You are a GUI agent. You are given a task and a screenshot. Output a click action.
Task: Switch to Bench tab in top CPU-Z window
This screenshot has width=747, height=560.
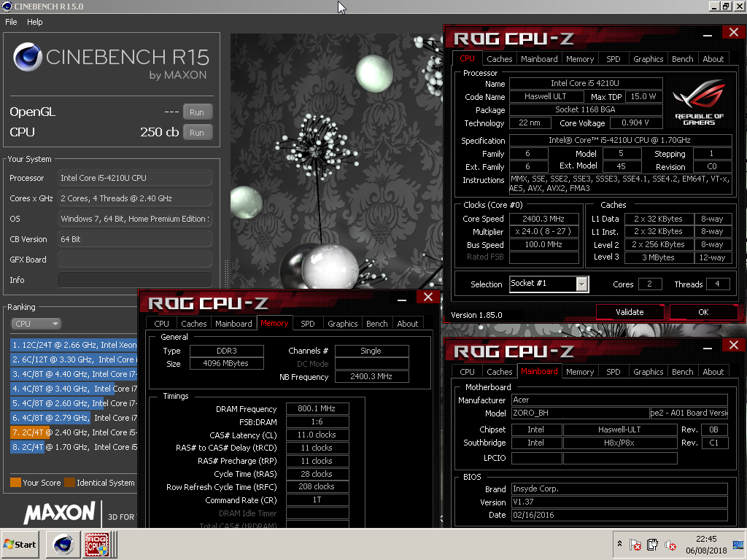682,59
